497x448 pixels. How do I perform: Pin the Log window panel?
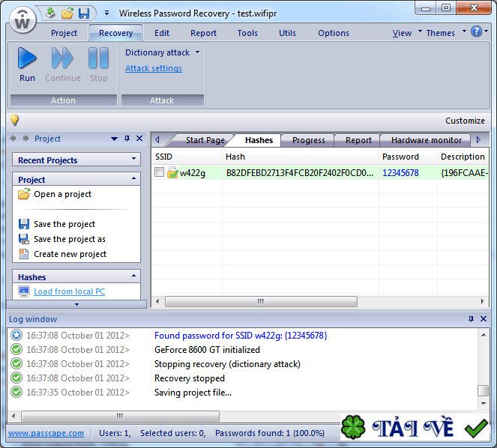click(471, 319)
